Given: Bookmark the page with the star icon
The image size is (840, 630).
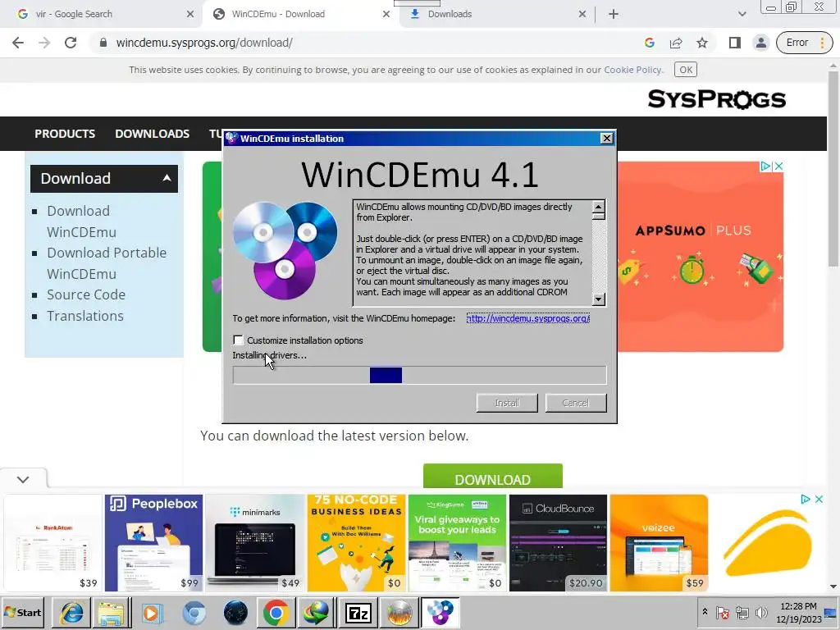Looking at the screenshot, I should pyautogui.click(x=702, y=43).
